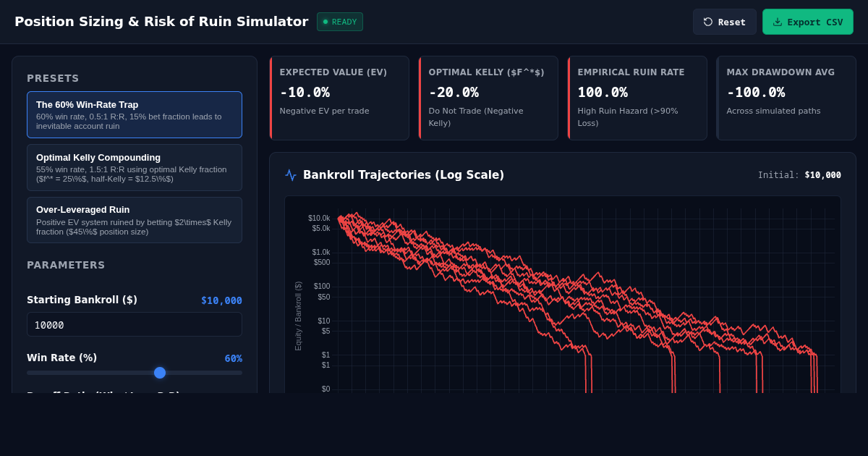Screen dimensions: 868x456
Task: Click the Reset circular-arrow icon
Action: (708, 22)
